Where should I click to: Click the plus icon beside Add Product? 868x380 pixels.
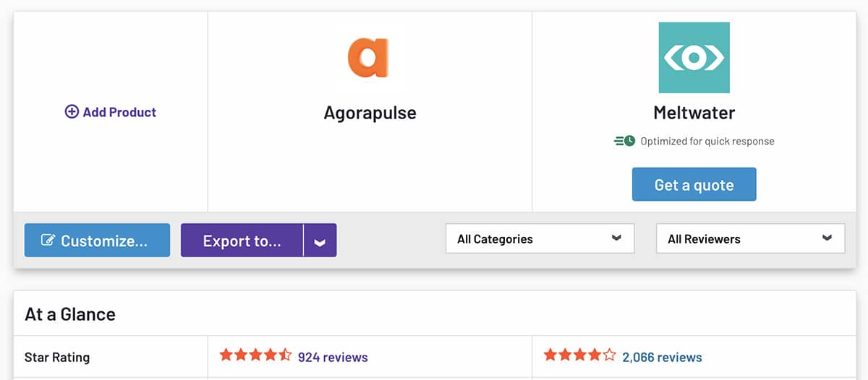(x=72, y=112)
